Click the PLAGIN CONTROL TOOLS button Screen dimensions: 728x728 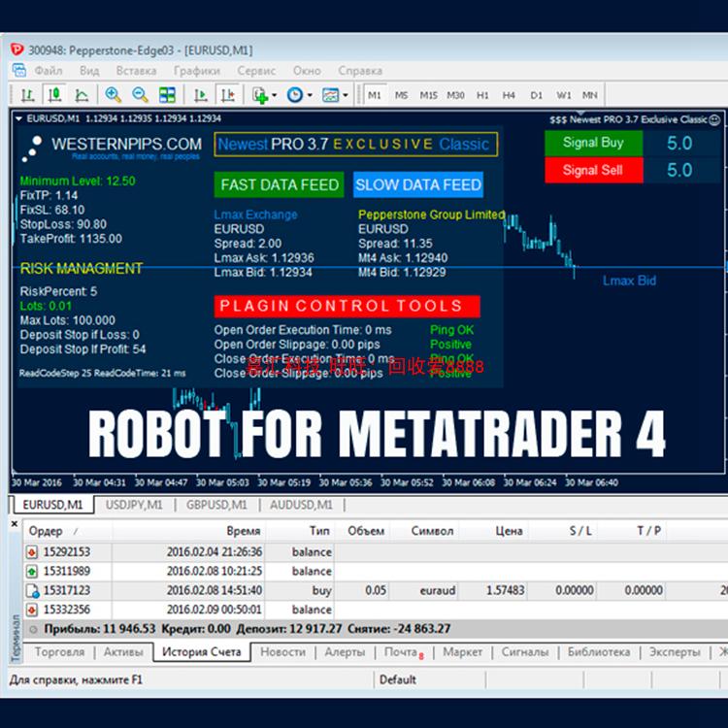[347, 307]
